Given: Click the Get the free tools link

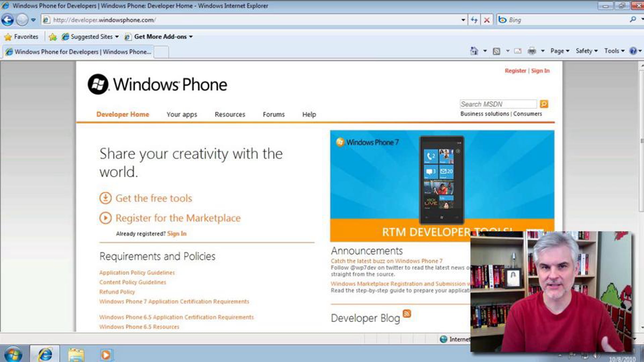Looking at the screenshot, I should tap(153, 198).
